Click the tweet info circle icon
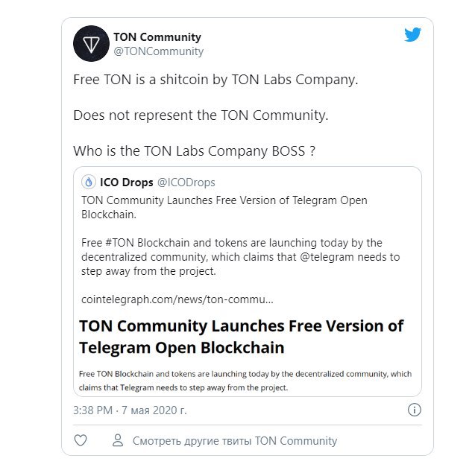 pos(415,410)
